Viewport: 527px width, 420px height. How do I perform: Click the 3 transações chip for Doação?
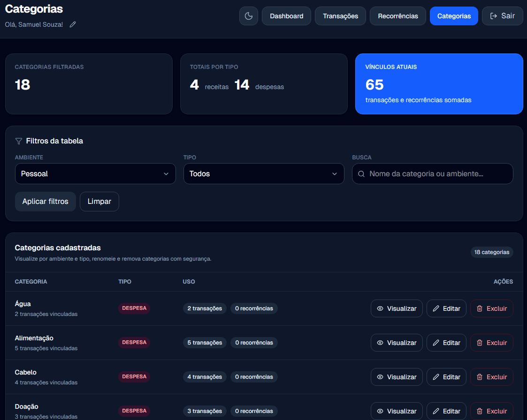pos(205,411)
